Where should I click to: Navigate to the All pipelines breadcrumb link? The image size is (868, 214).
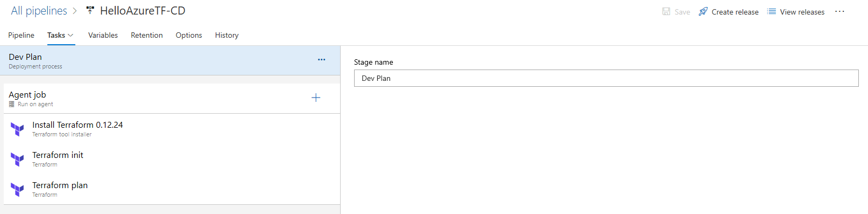click(x=39, y=11)
